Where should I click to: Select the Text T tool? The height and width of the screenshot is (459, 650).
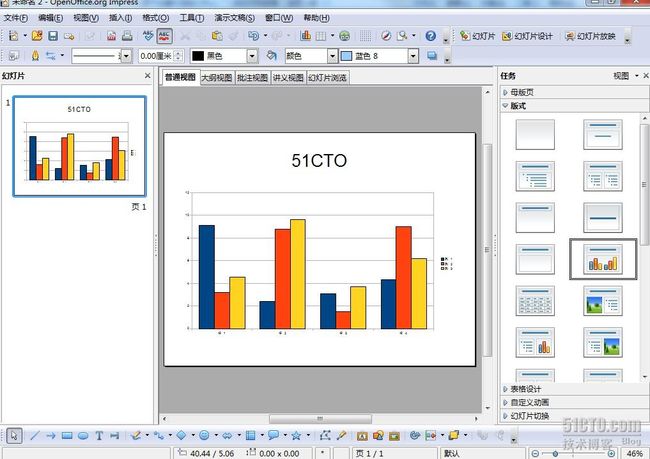tap(99, 436)
